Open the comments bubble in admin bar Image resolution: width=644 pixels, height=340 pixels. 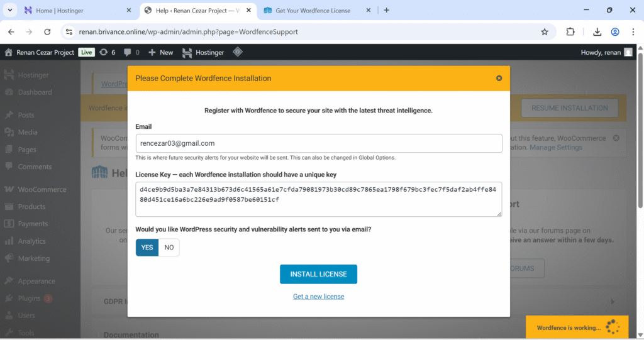coord(131,52)
